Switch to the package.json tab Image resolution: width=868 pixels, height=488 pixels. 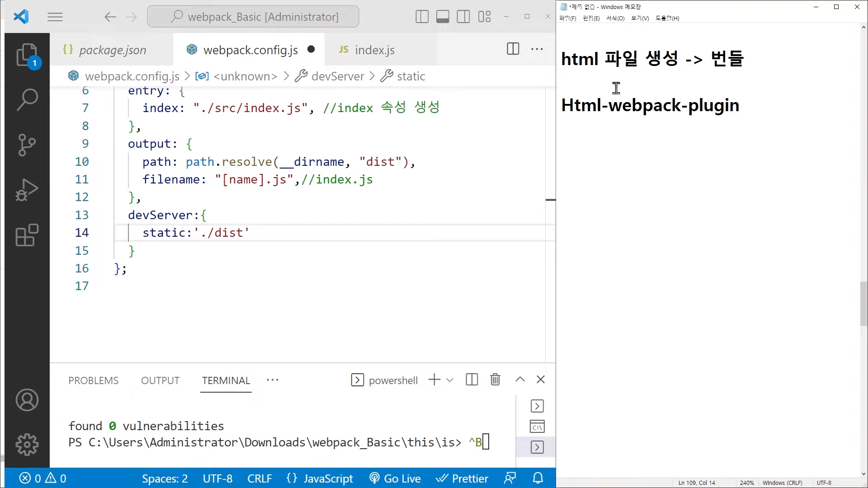(x=112, y=50)
